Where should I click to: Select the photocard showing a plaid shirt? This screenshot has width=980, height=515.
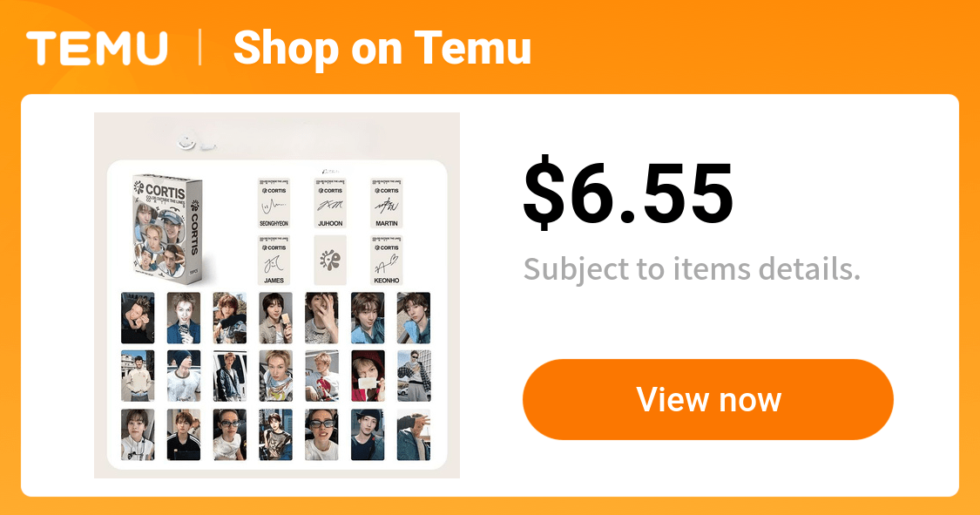pos(414,376)
